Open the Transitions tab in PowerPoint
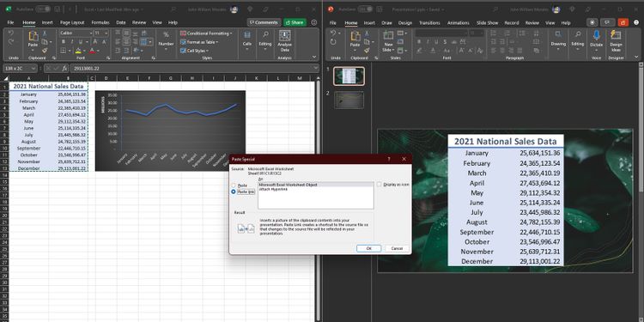This screenshot has height=322, width=644. tap(429, 23)
